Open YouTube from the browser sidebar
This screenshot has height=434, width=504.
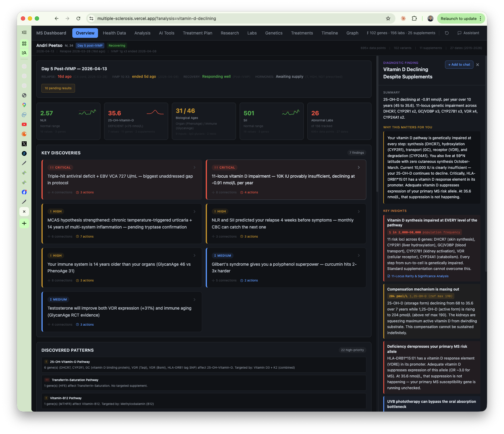click(24, 124)
